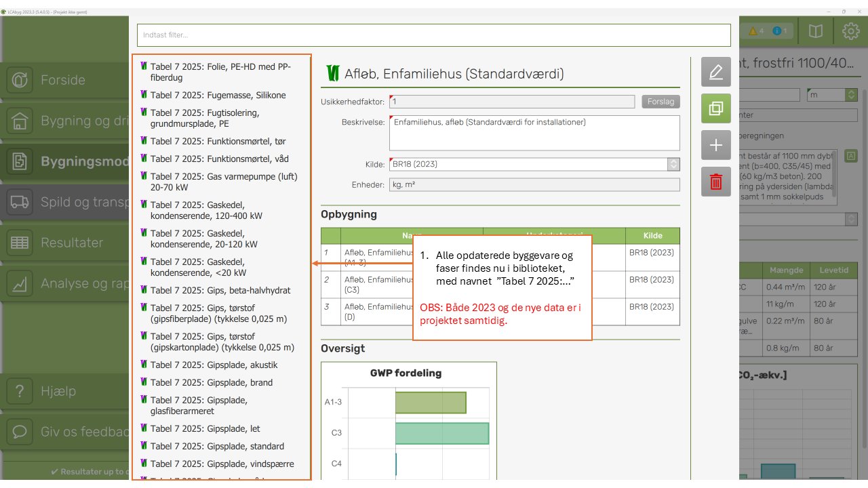Viewport: 868px width, 488px height.
Task: Click the Forslag button
Action: [x=660, y=102]
